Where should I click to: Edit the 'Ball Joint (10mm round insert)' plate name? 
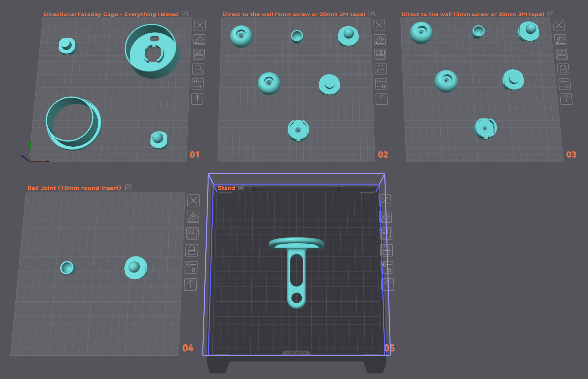[129, 187]
